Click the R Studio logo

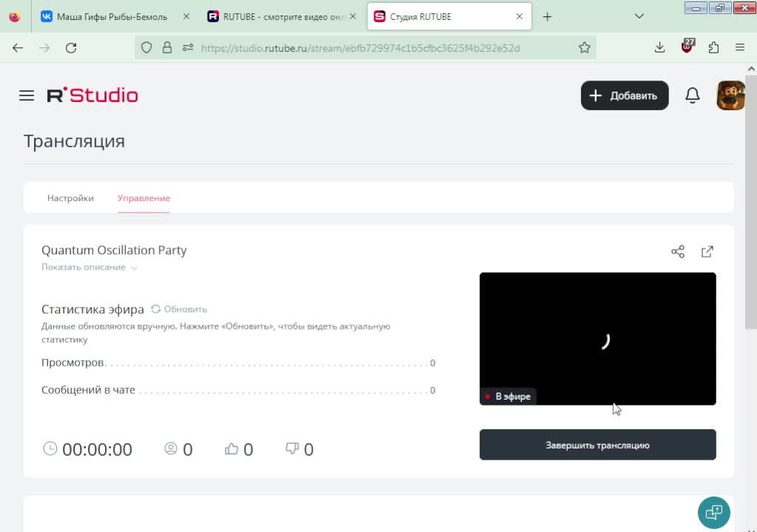pos(92,95)
